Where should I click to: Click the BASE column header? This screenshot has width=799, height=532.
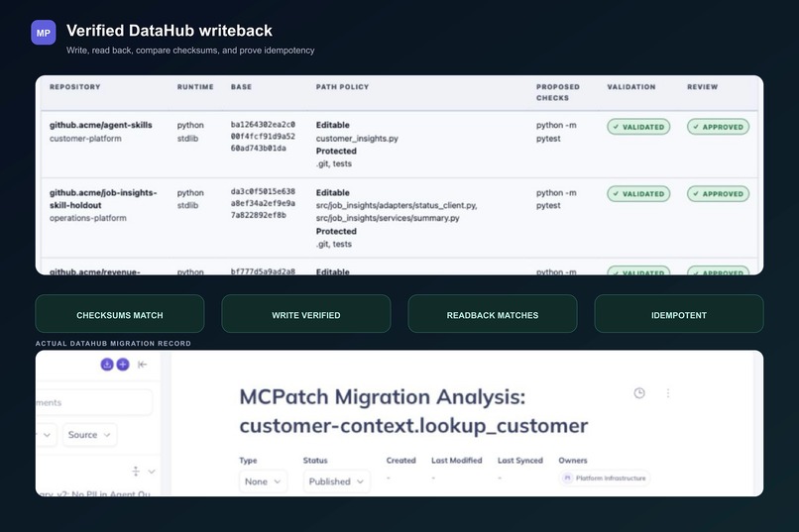click(241, 87)
